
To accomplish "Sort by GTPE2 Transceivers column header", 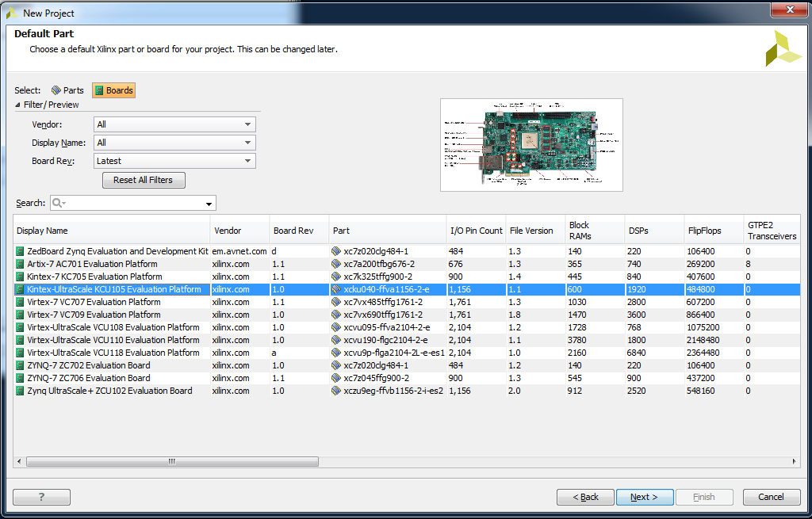I will (772, 231).
